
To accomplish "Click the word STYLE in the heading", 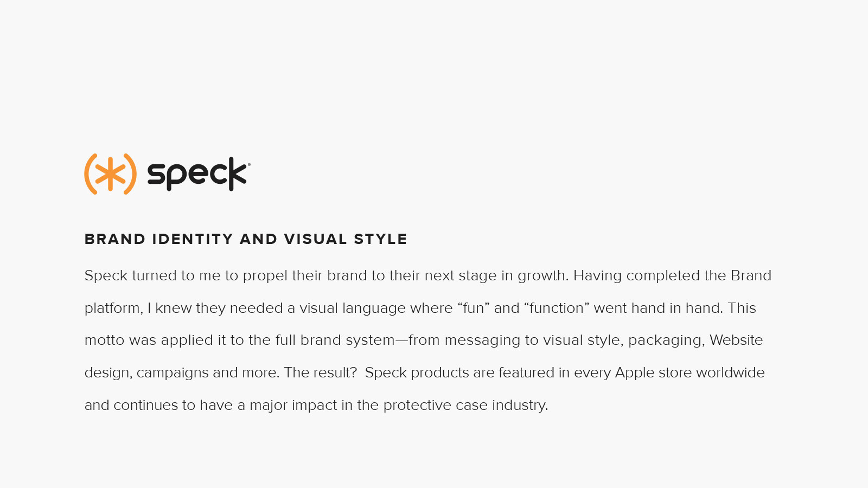I will [x=380, y=239].
